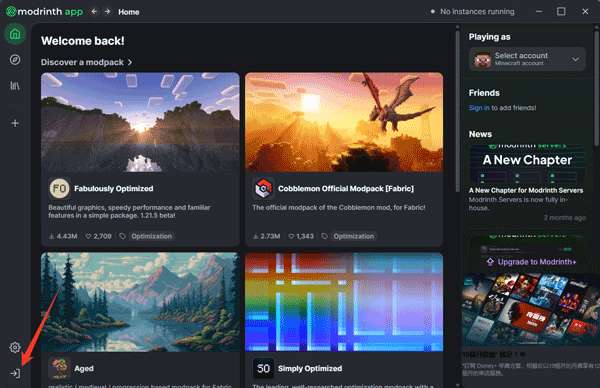This screenshot has height=388, width=600.
Task: Select the Optimization tag on Fabulously Optimized
Action: tap(152, 236)
